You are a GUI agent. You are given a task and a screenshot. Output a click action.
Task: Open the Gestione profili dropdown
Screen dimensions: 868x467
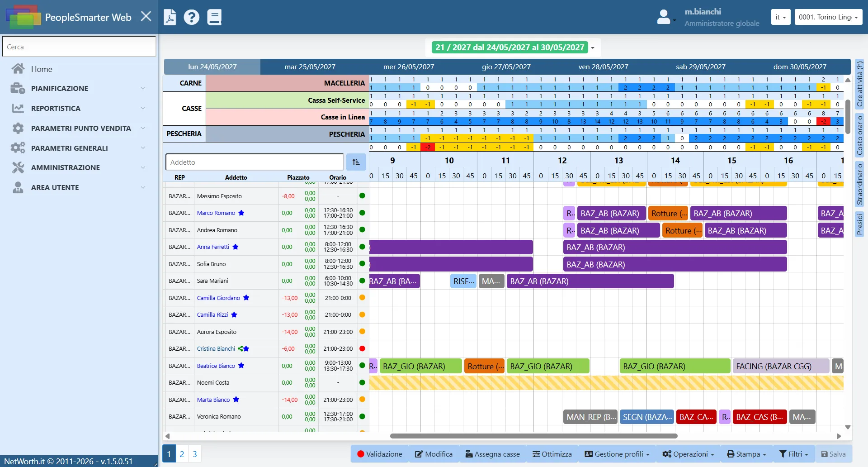click(x=617, y=454)
